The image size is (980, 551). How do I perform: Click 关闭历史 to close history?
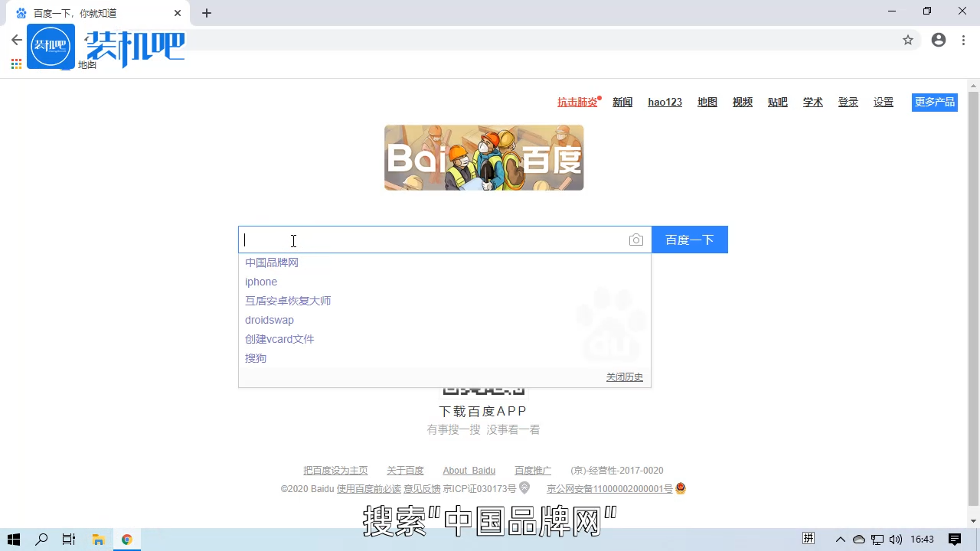tap(625, 377)
